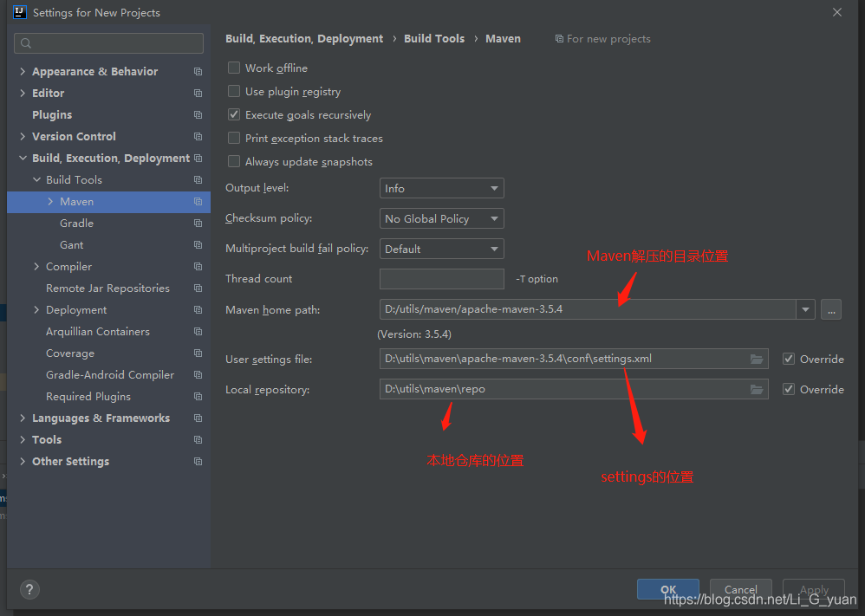This screenshot has width=865, height=616.
Task: Open the Output level dropdown
Action: point(441,188)
